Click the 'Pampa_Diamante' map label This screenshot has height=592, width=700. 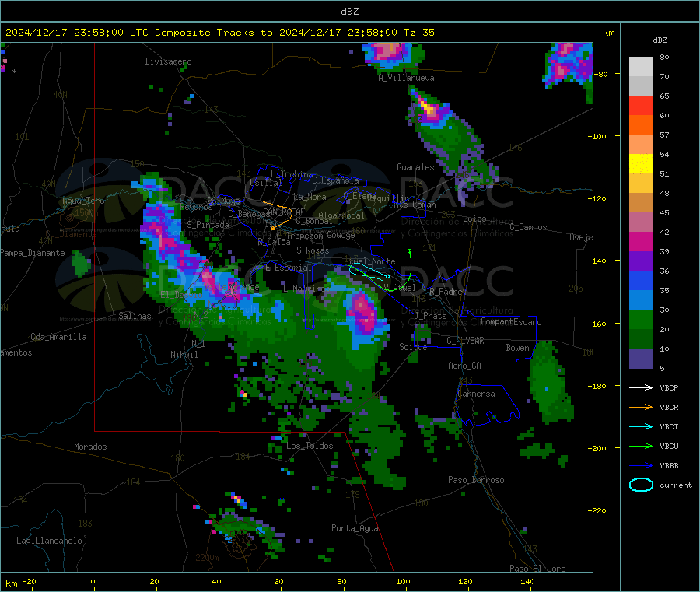pyautogui.click(x=32, y=253)
